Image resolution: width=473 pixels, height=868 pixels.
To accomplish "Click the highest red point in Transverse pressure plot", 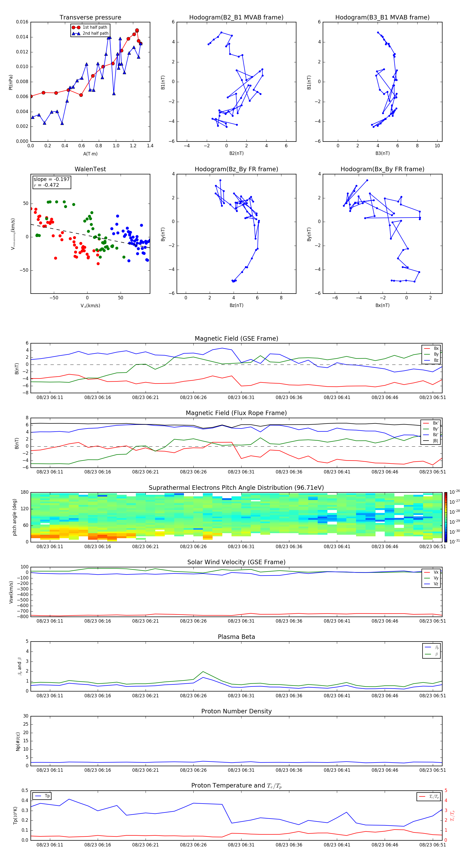I will pos(137,30).
